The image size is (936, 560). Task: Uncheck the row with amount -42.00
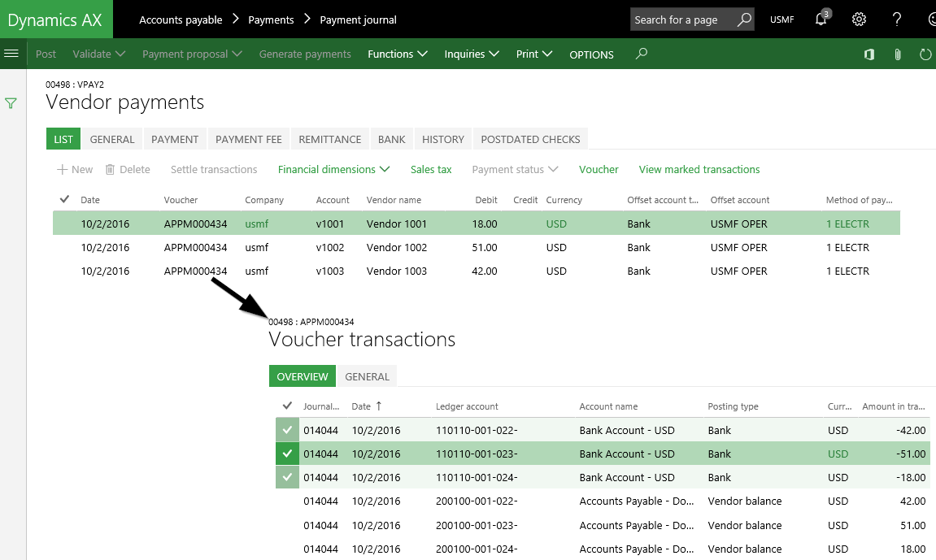[287, 430]
